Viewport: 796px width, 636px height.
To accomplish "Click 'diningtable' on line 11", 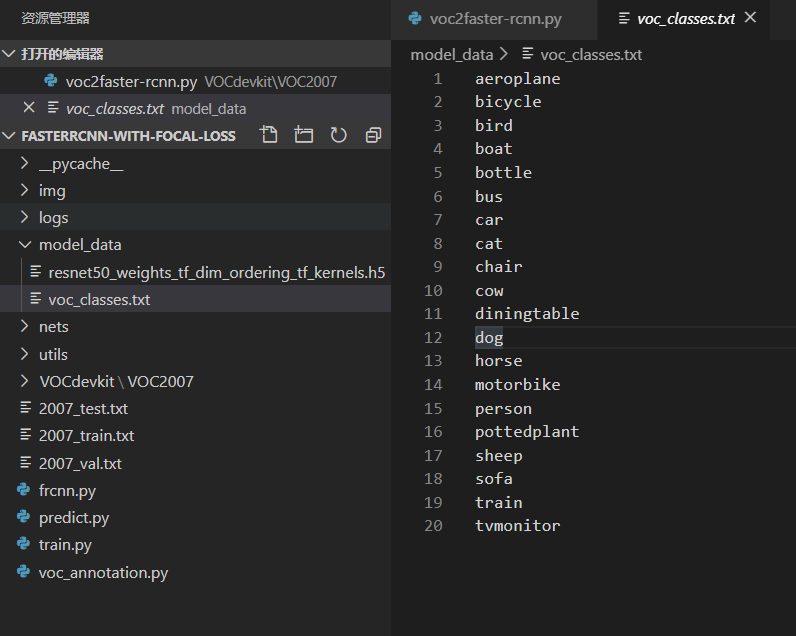I will [527, 314].
